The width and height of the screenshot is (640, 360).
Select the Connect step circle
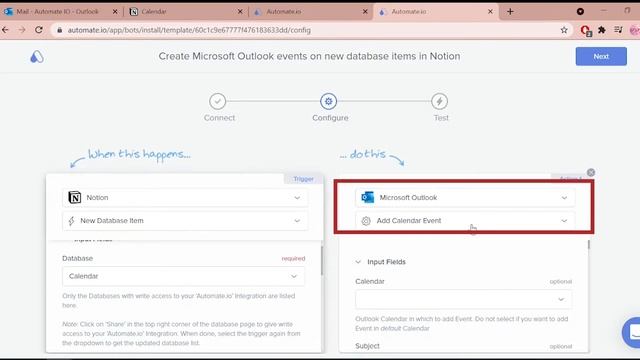pos(218,101)
